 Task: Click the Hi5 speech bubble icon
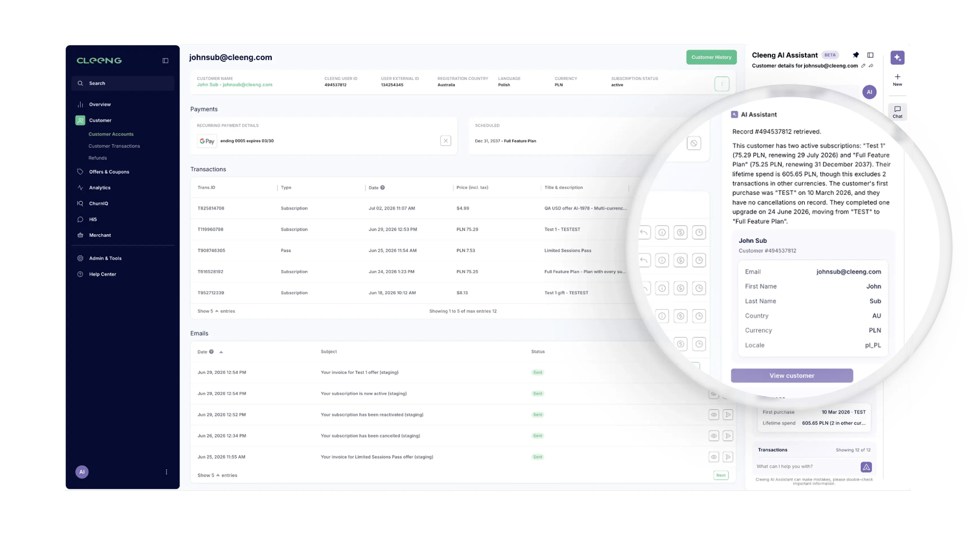click(80, 220)
